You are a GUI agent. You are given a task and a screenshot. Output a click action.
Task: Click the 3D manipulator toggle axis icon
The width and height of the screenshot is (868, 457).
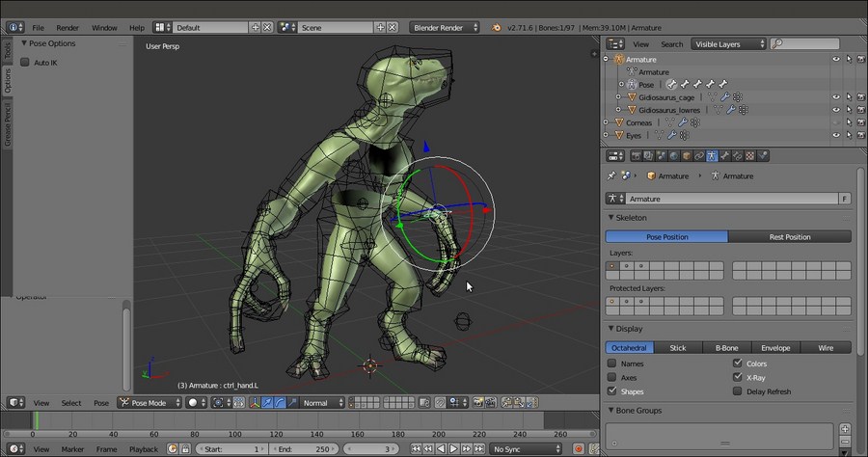coord(255,403)
